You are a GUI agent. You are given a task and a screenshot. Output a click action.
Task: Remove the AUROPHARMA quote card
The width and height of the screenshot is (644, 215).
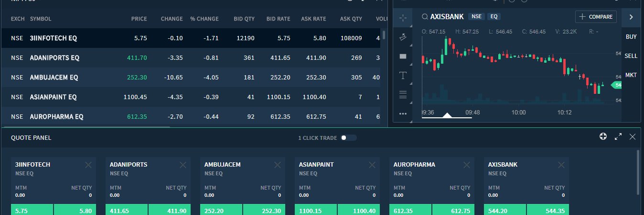[x=467, y=165]
